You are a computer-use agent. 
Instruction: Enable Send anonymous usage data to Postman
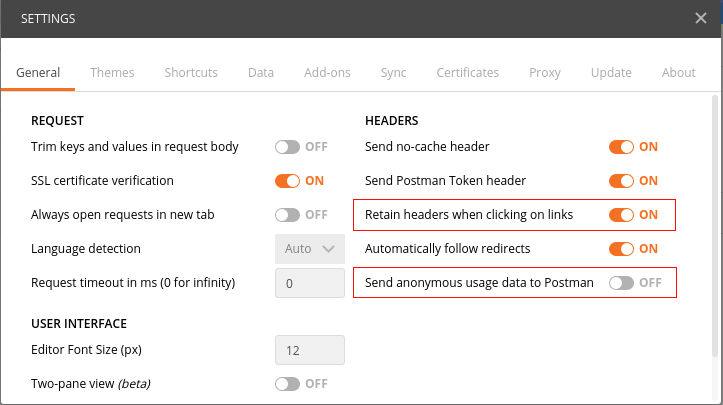click(622, 283)
